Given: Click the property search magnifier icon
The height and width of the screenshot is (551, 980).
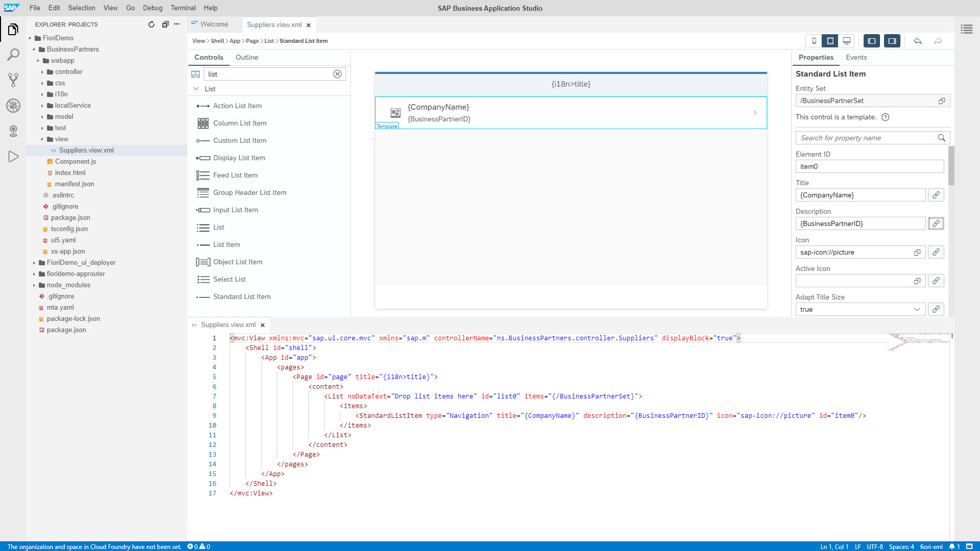Looking at the screenshot, I should click(942, 138).
